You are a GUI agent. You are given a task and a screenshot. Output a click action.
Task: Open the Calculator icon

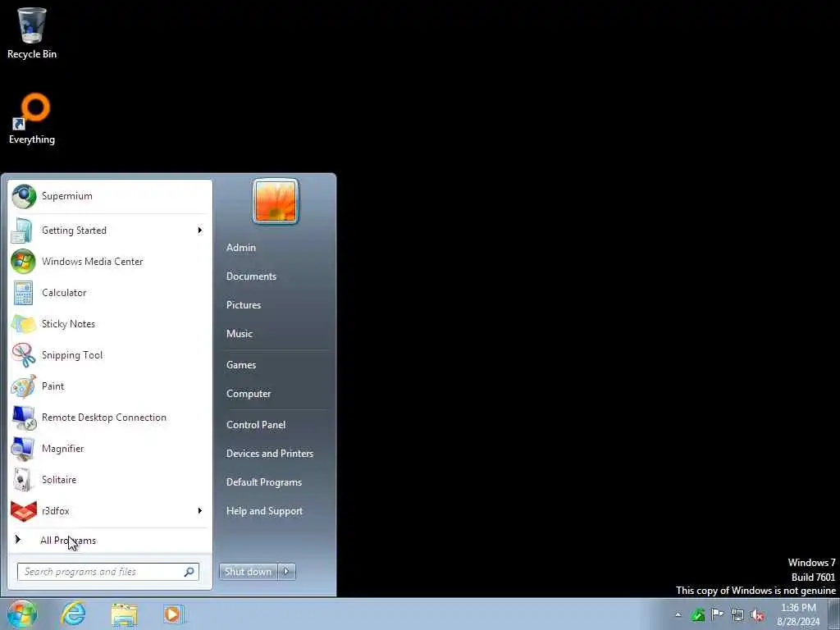coord(23,293)
